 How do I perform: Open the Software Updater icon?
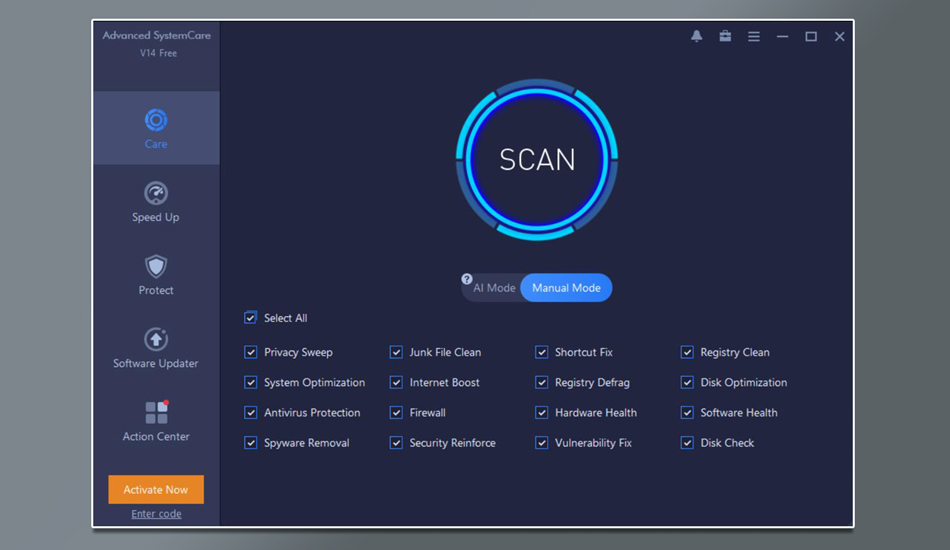155,339
